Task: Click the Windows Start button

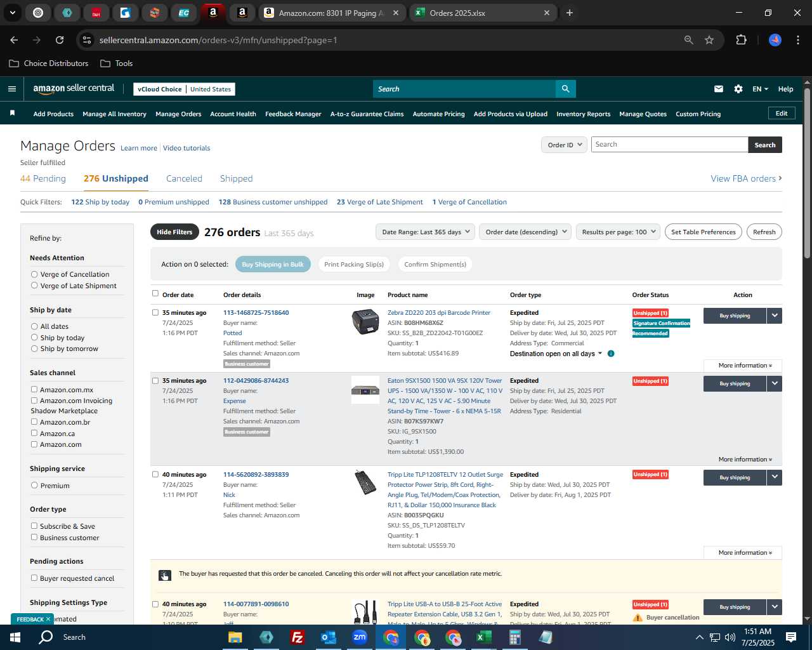Action: click(15, 637)
